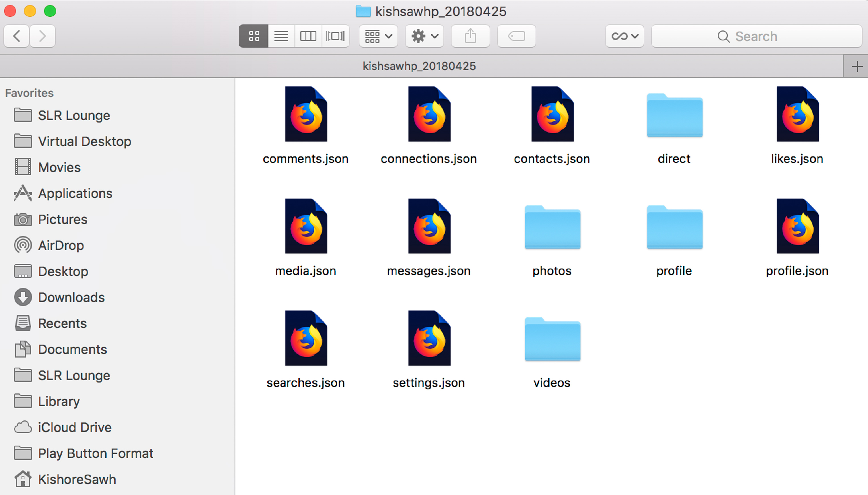
Task: Open Downloads in the sidebar
Action: point(71,298)
